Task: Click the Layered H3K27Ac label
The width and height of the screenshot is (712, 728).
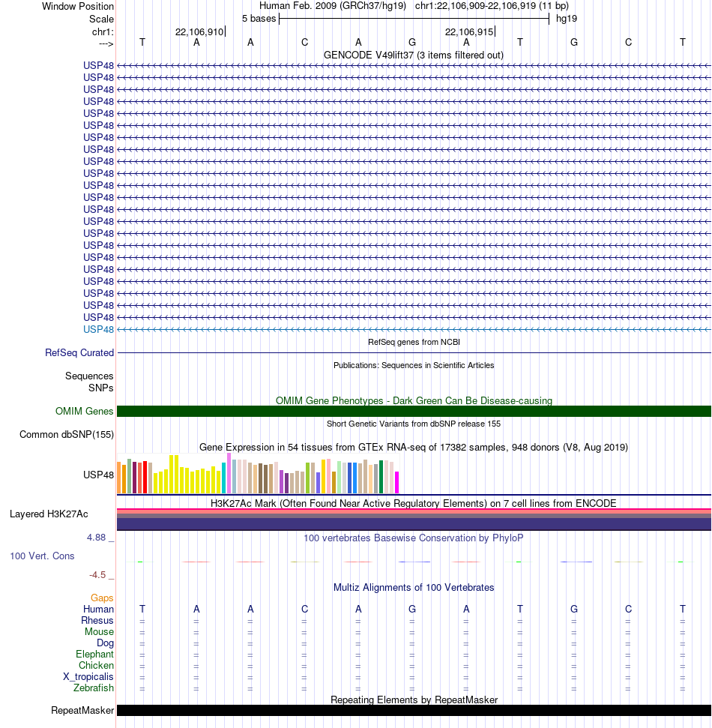Action: click(49, 514)
